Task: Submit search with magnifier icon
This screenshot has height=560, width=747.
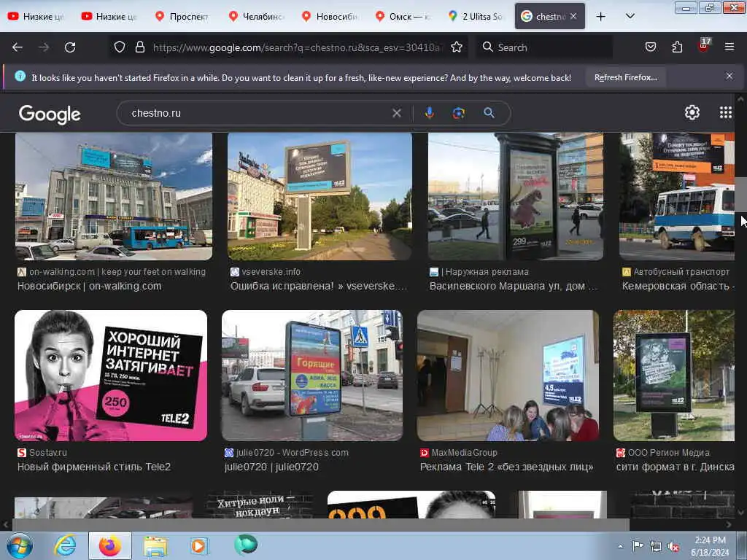Action: click(x=489, y=113)
